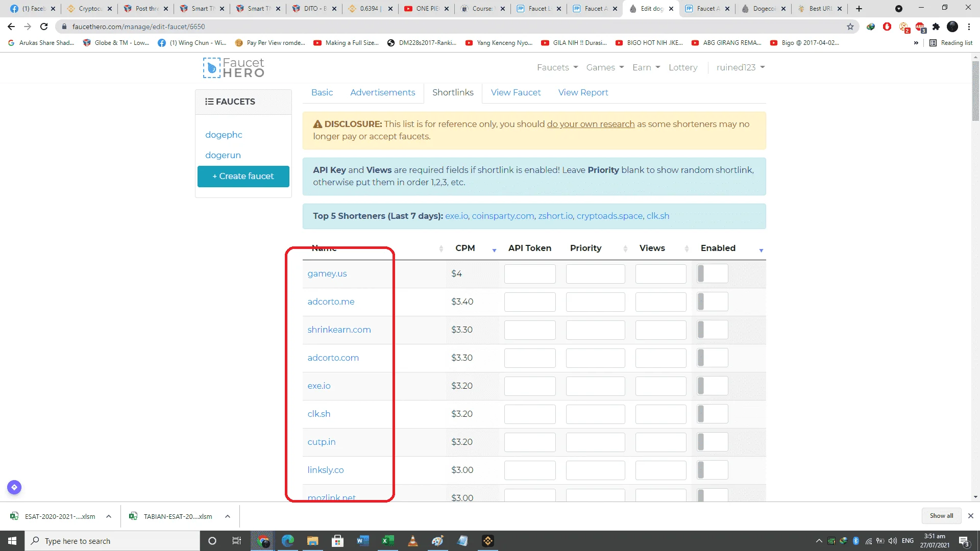The width and height of the screenshot is (980, 551).
Task: Switch to the Basic tab
Action: pyautogui.click(x=322, y=92)
